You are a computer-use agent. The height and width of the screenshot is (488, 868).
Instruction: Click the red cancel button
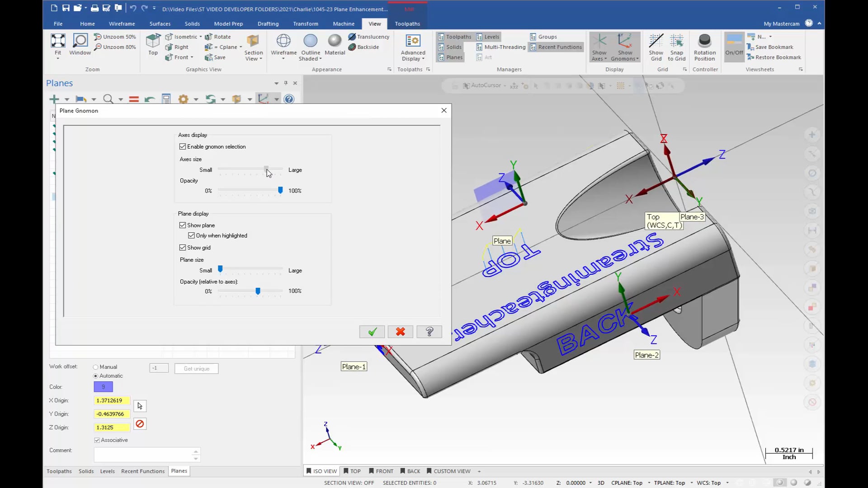401,331
